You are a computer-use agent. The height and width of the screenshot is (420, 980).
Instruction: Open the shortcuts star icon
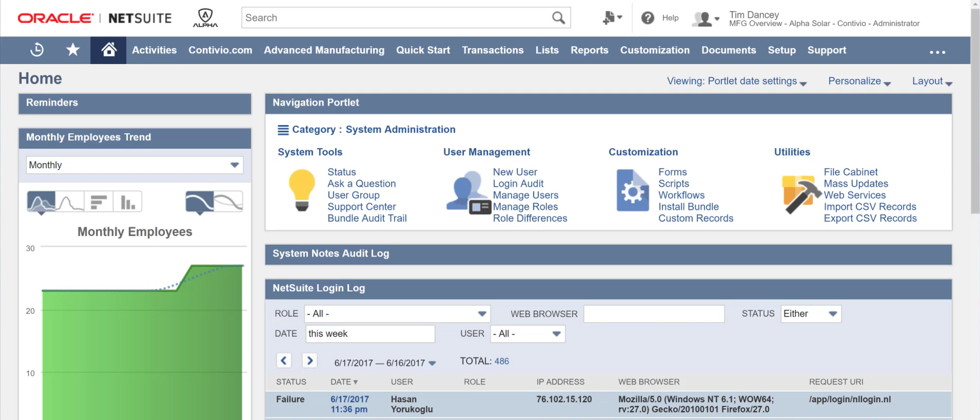coord(73,50)
